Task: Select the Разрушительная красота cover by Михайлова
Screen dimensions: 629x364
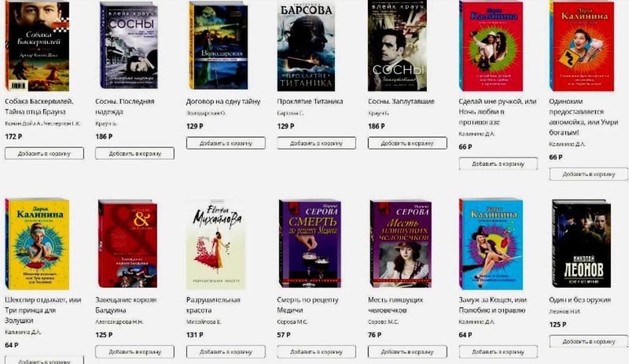Action: click(216, 244)
